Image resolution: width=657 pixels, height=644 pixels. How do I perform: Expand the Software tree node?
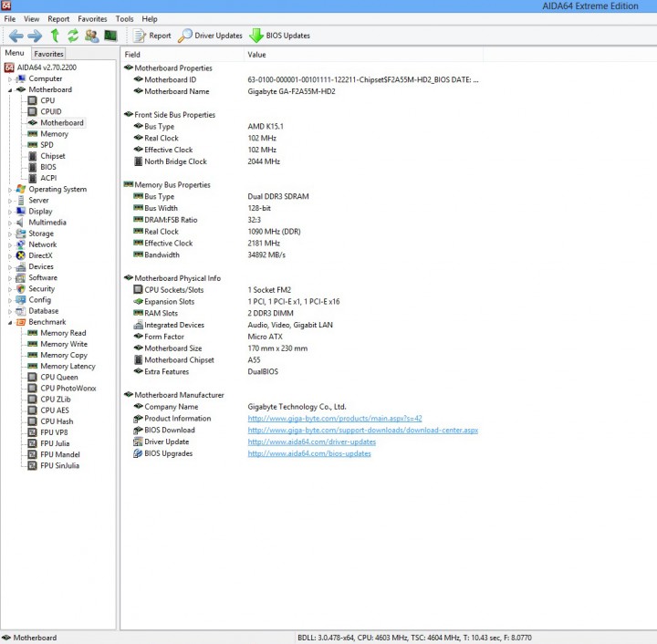(10, 278)
